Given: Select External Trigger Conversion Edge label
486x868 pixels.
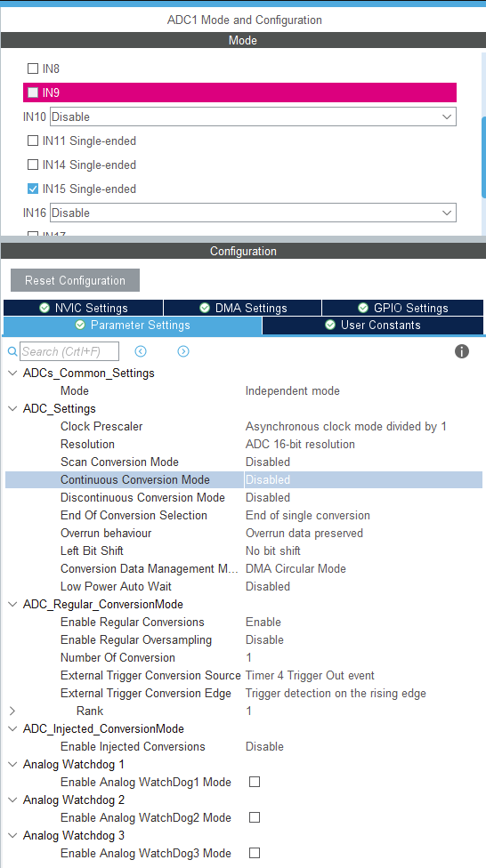Looking at the screenshot, I should click(146, 693).
